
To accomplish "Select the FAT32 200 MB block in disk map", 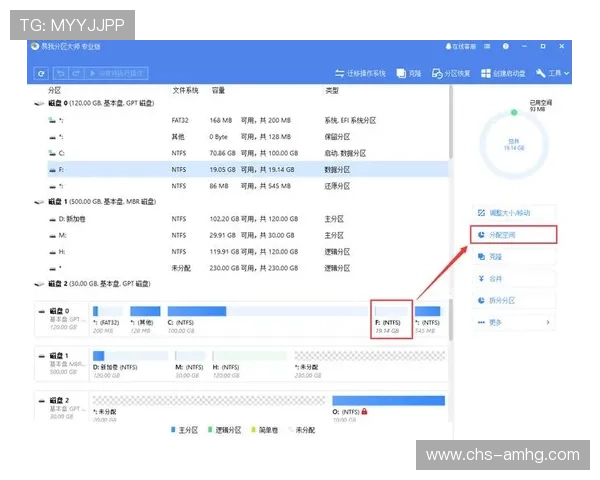I will (108, 320).
